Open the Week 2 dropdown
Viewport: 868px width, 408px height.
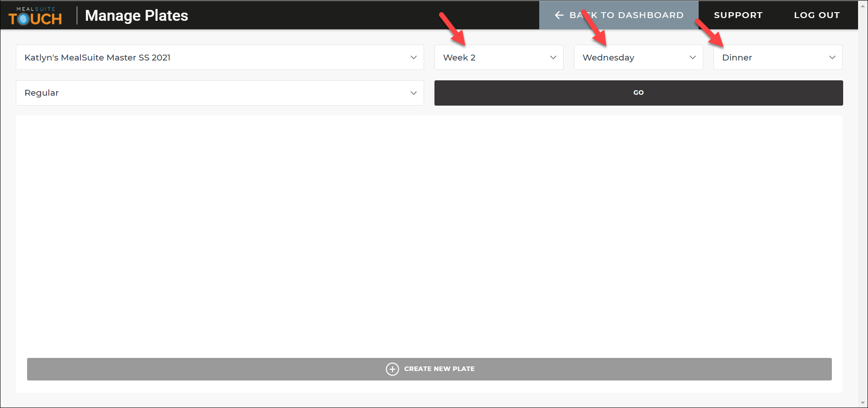[499, 57]
